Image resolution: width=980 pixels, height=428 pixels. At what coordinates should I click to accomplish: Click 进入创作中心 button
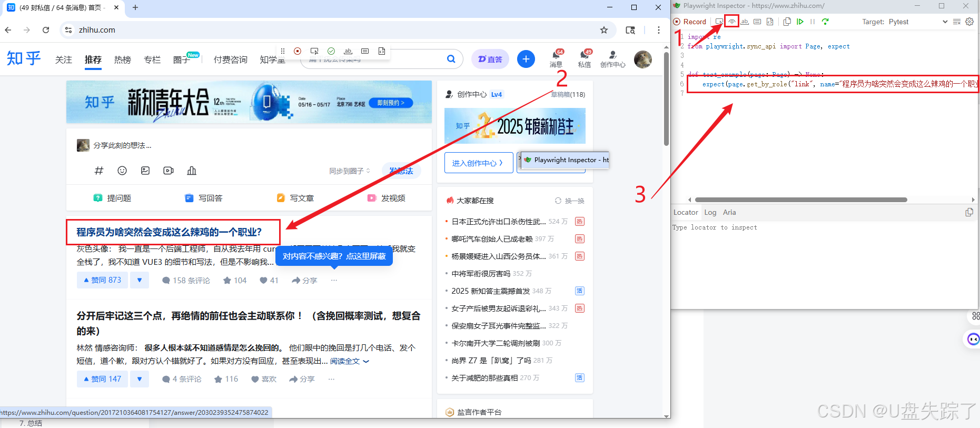click(478, 163)
